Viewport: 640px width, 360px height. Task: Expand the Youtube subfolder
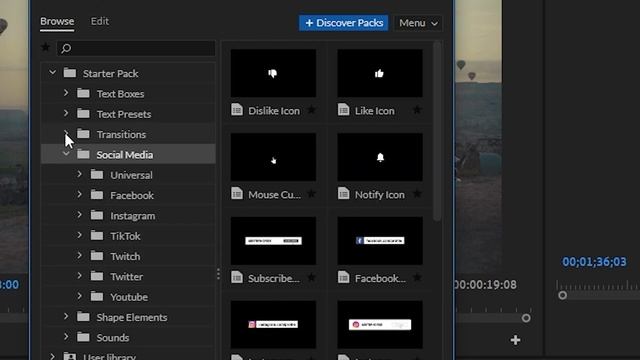click(80, 296)
